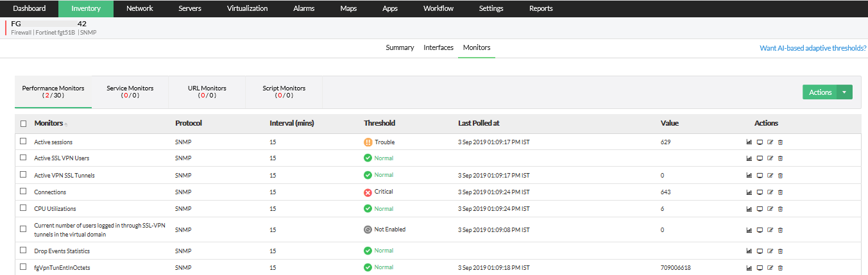Open the Settings menu in top navigation
The width and height of the screenshot is (868, 275).
coord(491,9)
